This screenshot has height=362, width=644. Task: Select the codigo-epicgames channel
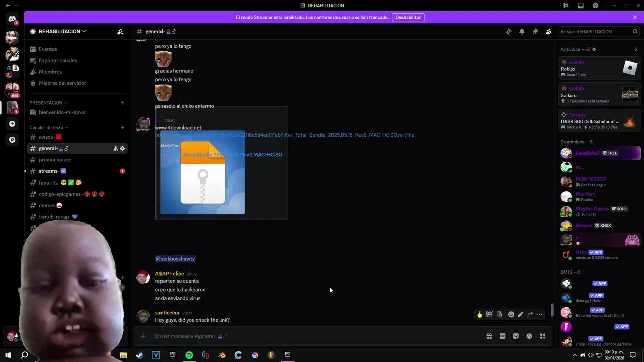[x=77, y=194]
